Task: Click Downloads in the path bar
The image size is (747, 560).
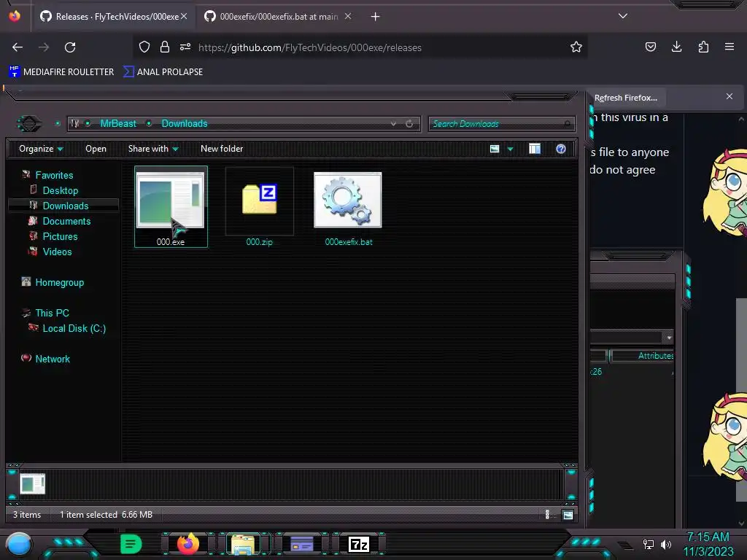Action: pos(185,123)
